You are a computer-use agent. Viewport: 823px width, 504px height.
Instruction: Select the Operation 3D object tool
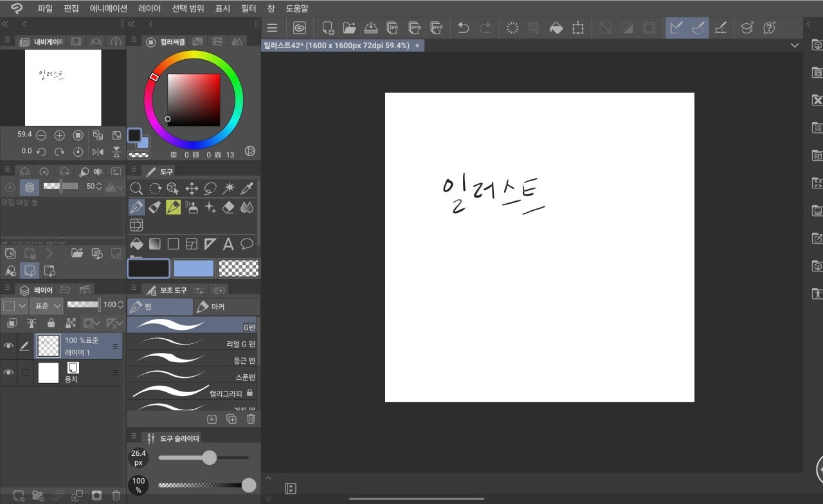click(173, 188)
